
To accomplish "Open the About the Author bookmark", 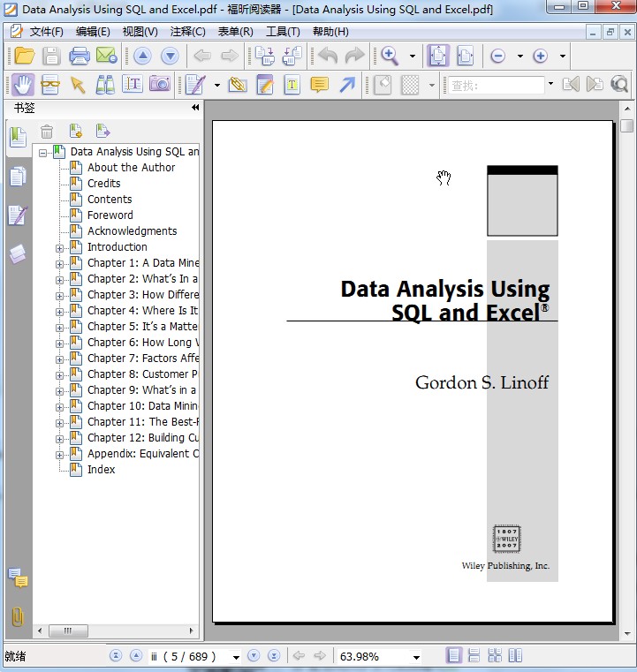I will 131,168.
